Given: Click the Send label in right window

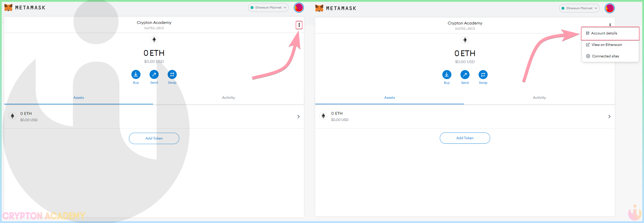Looking at the screenshot, I should (x=465, y=83).
